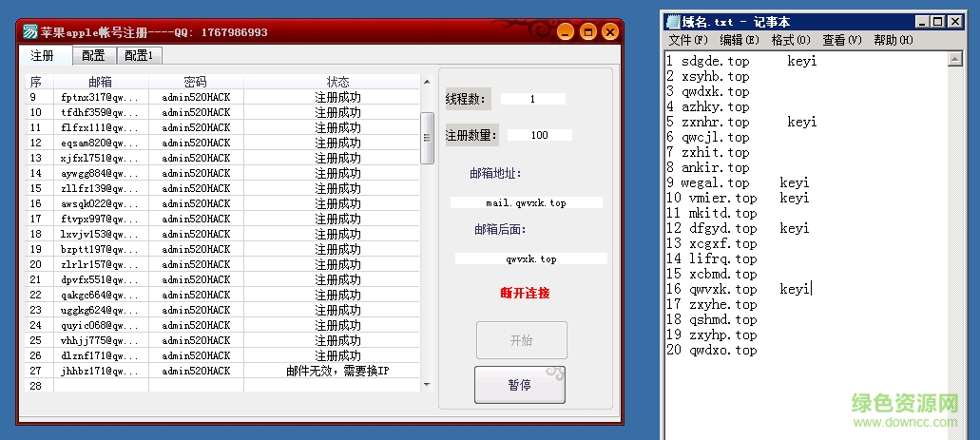Select the row with quyic068@qw...
Image resolution: width=980 pixels, height=440 pixels.
[x=222, y=325]
